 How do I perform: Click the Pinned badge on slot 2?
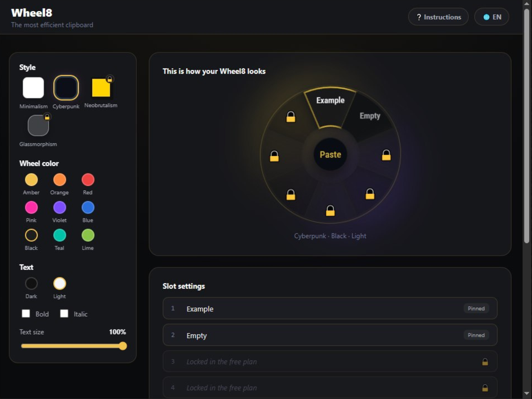click(x=476, y=335)
